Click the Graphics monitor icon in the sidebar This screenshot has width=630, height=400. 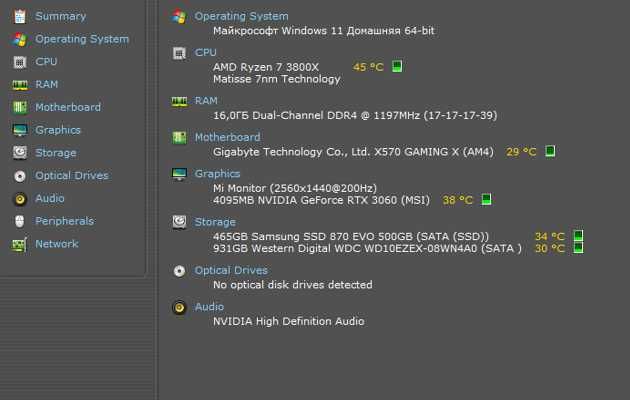[20, 130]
